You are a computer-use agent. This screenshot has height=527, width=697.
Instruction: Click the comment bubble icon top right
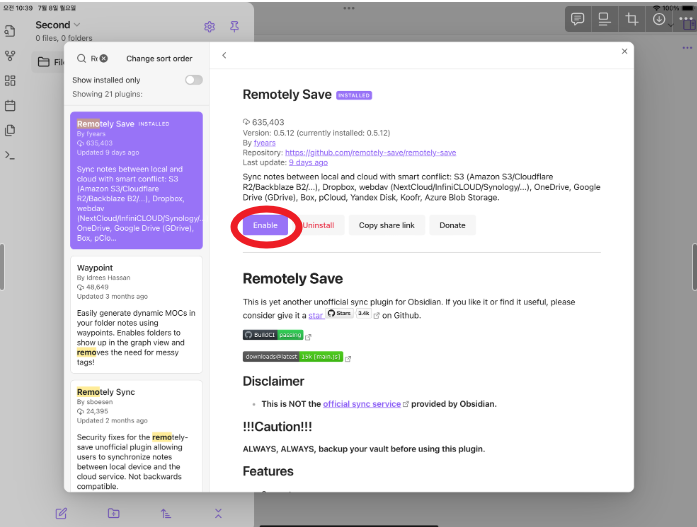pos(577,19)
